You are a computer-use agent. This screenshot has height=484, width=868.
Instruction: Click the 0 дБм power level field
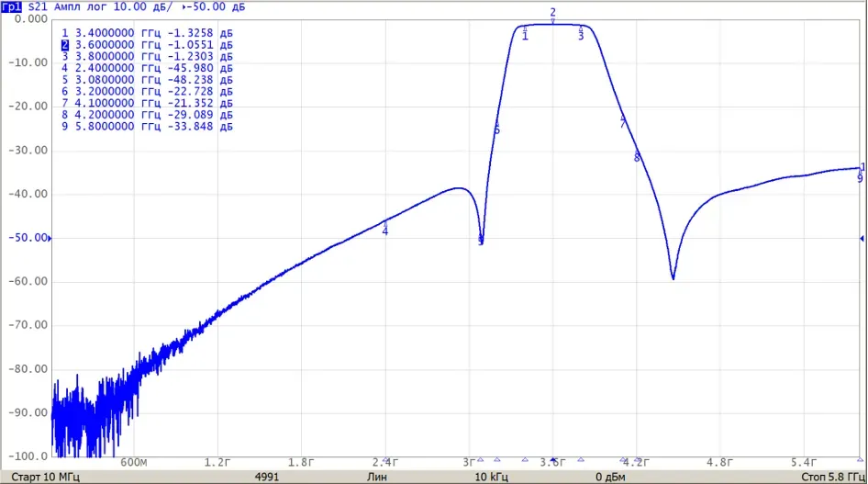610,477
